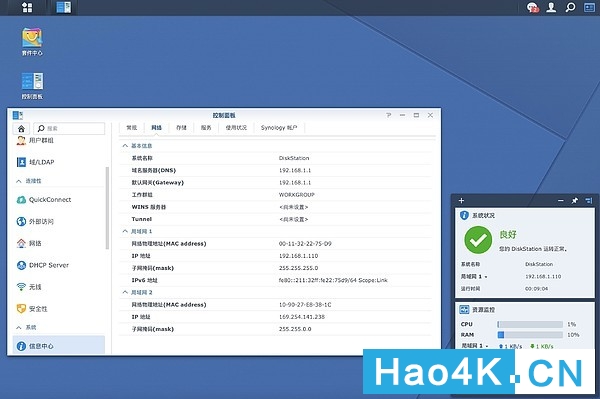Viewport: 600px width, 399px height.
Task: Toggle the widgets panel icon in taskbar
Action: (x=589, y=7)
